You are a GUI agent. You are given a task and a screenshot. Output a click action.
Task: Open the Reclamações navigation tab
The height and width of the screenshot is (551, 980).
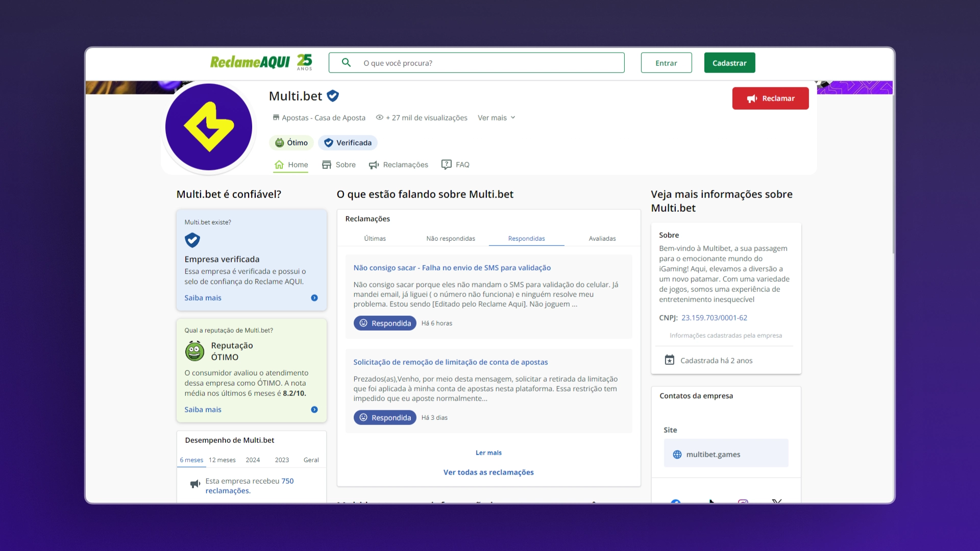click(x=399, y=165)
